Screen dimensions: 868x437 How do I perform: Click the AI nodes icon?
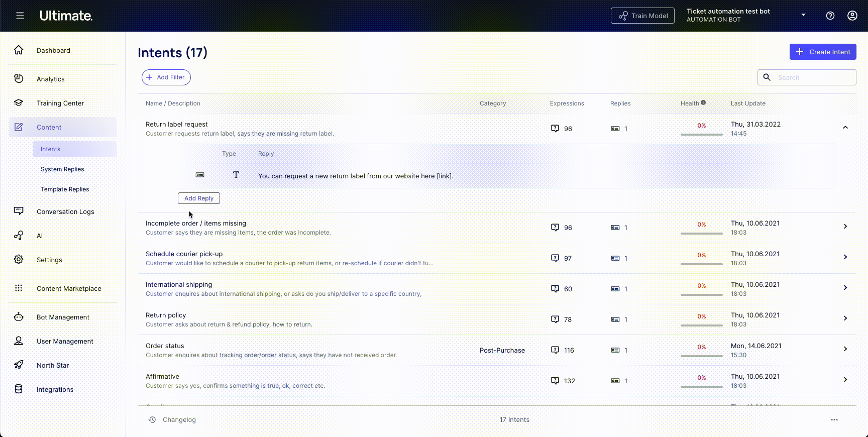(x=19, y=235)
